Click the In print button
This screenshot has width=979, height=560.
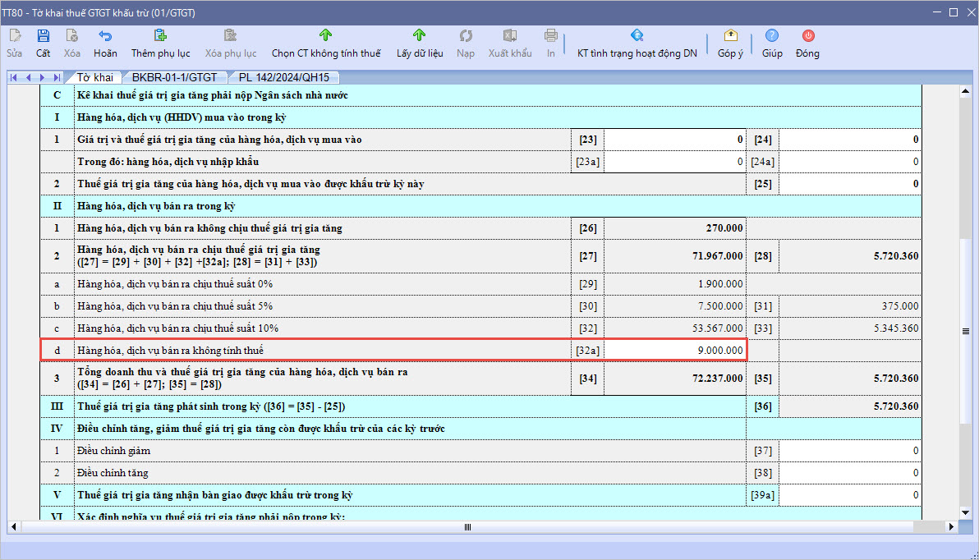551,36
